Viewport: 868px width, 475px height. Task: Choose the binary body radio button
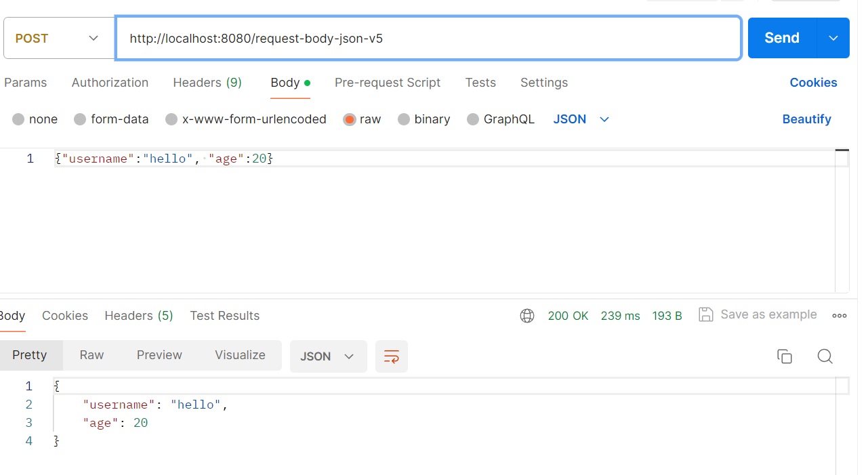[x=404, y=119]
